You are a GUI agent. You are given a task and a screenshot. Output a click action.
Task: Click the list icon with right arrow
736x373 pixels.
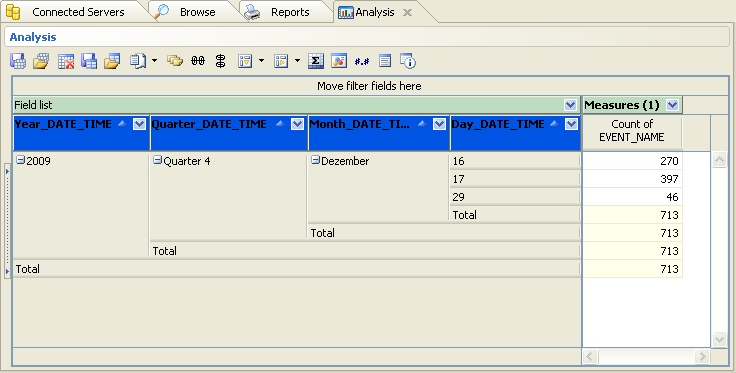point(281,61)
